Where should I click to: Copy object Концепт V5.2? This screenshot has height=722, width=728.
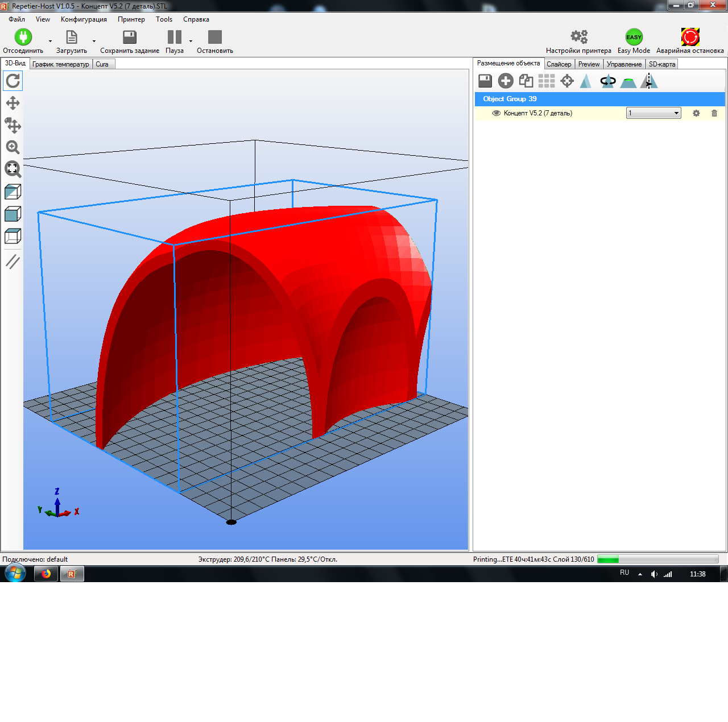pos(526,81)
